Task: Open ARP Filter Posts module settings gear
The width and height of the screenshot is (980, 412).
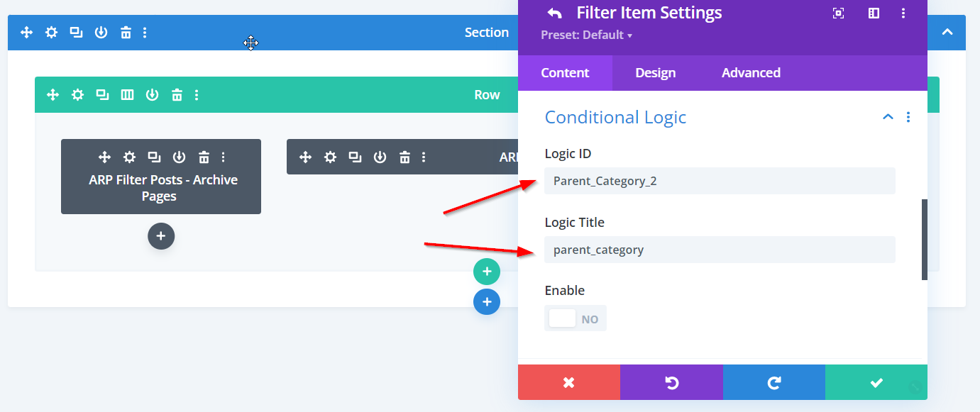Action: click(128, 157)
